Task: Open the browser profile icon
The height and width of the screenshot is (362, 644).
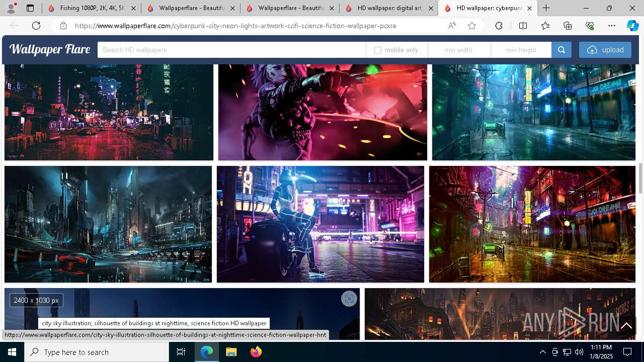Action: tap(11, 8)
